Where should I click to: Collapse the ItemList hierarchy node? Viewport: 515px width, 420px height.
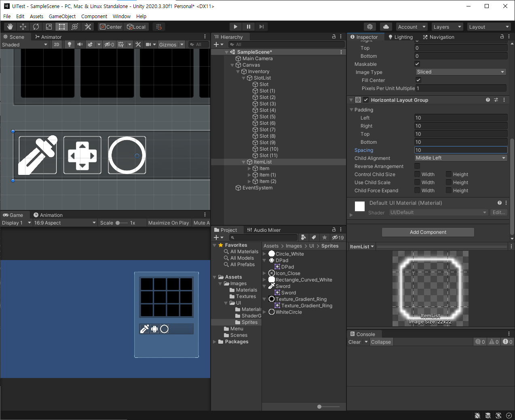coord(243,162)
